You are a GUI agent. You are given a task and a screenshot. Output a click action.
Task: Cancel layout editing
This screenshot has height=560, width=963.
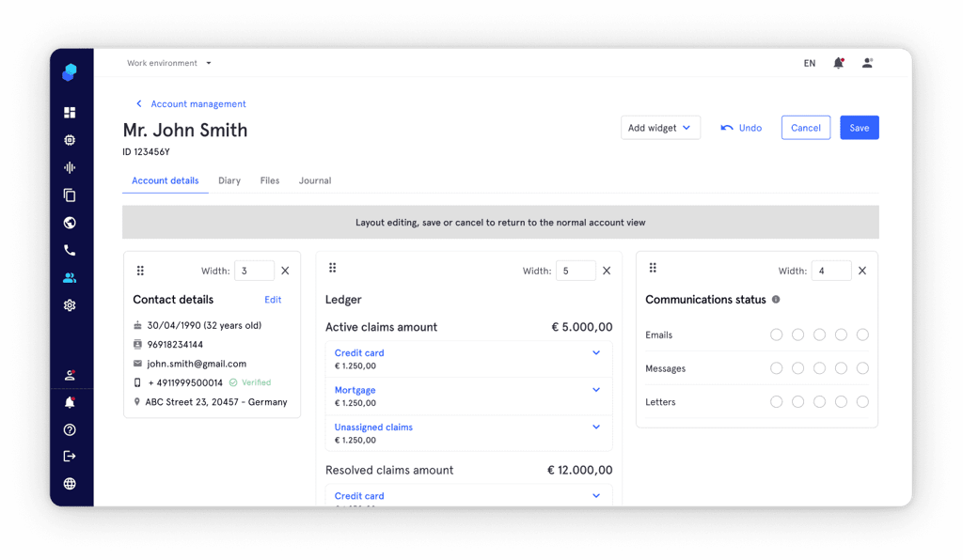[x=806, y=128]
